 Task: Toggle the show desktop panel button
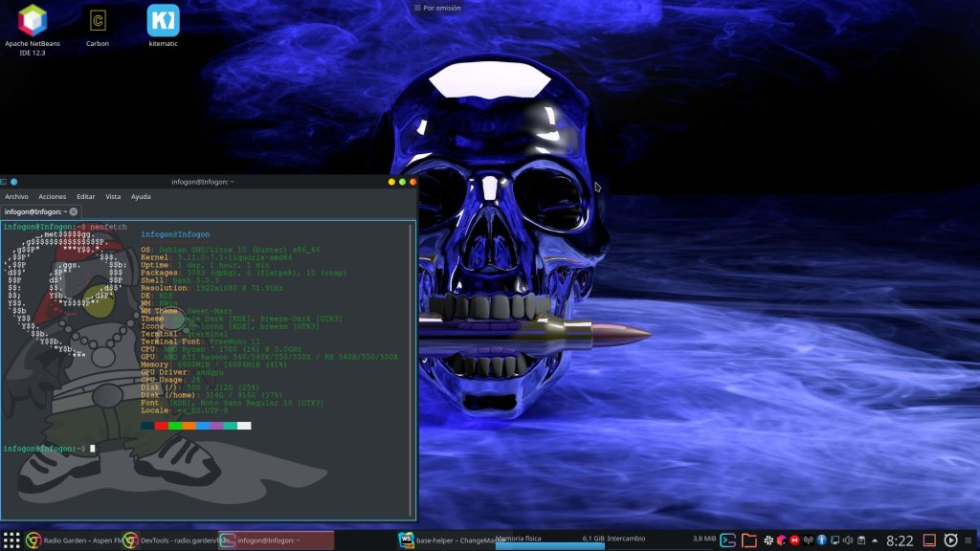click(928, 540)
